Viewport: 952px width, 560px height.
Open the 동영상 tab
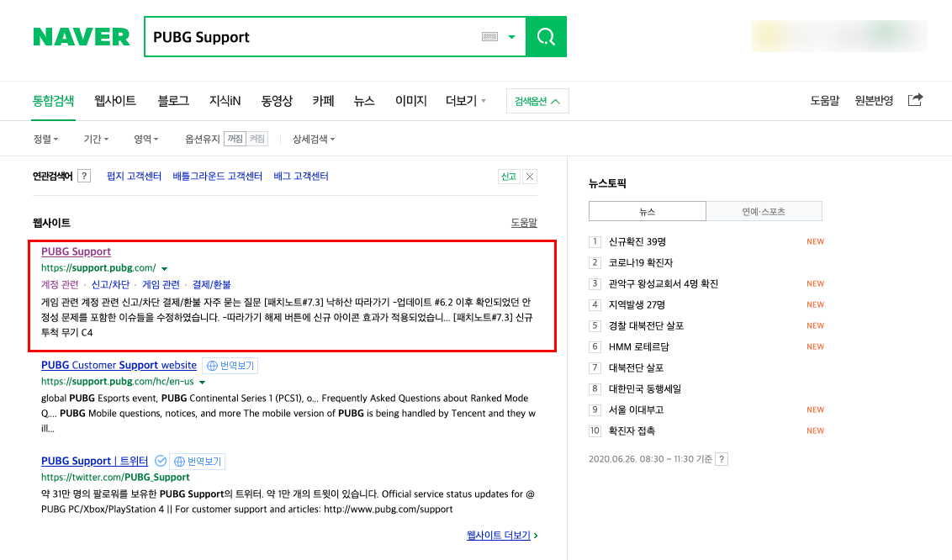pyautogui.click(x=277, y=101)
